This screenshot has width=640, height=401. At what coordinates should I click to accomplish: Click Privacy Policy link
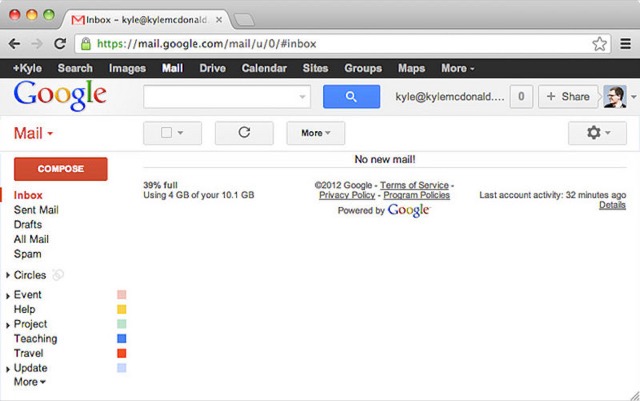click(347, 195)
